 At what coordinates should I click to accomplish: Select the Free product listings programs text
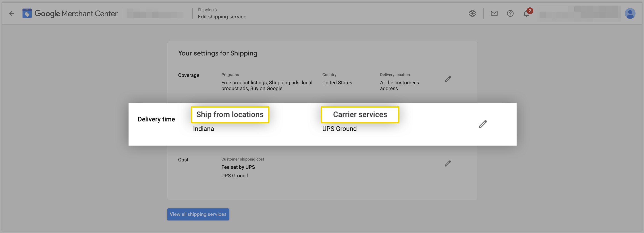[x=267, y=85]
